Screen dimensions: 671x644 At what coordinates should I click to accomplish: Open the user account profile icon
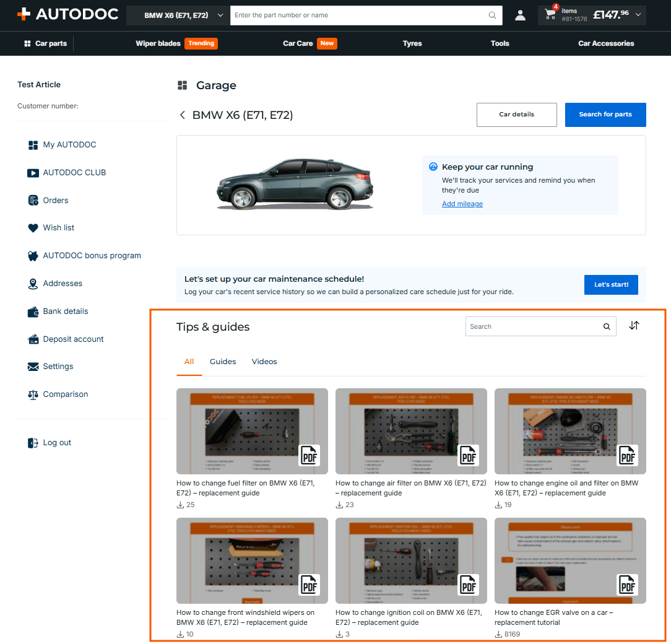(520, 15)
